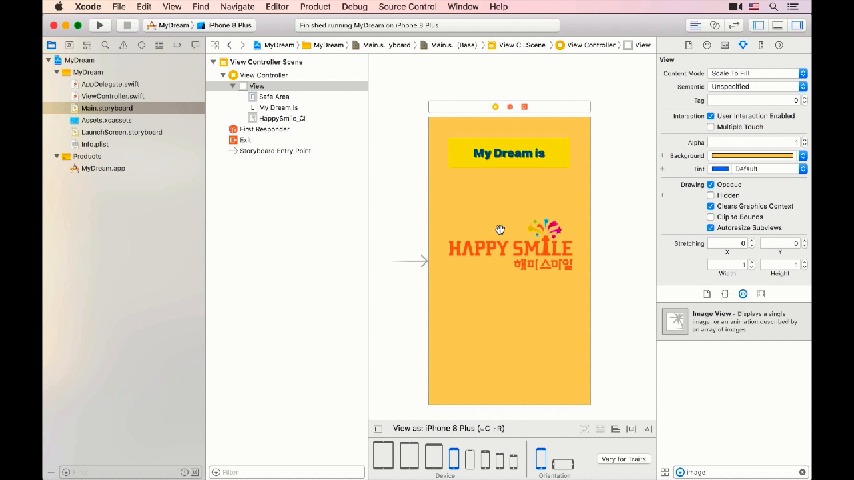Open the Size inspector
Image resolution: width=854 pixels, height=480 pixels.
(x=761, y=45)
